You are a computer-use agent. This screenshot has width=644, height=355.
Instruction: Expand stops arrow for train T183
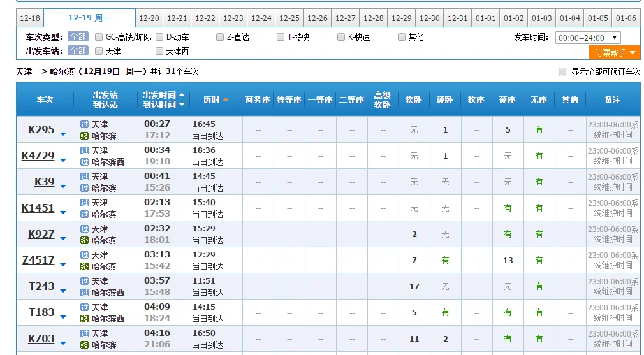(x=63, y=317)
